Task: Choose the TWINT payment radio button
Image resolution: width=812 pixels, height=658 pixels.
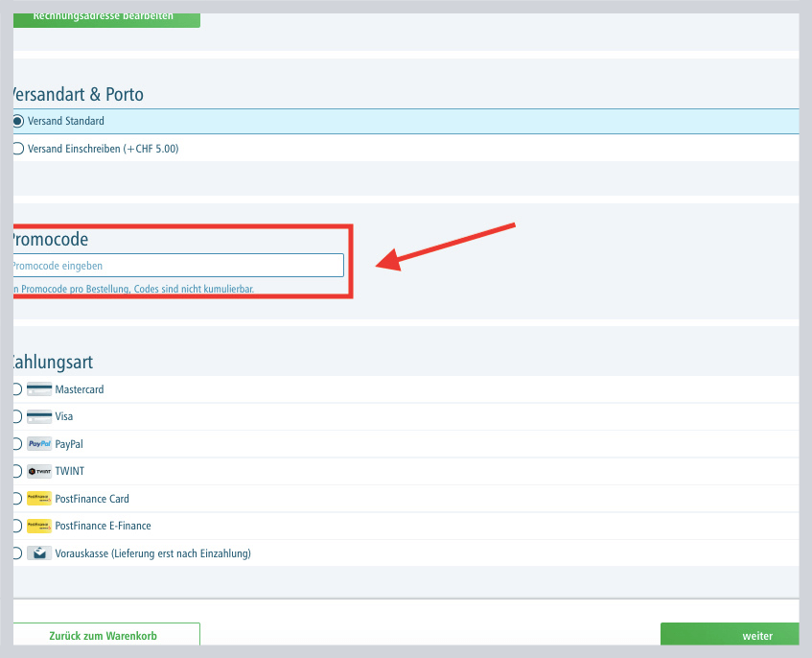Action: (x=16, y=472)
